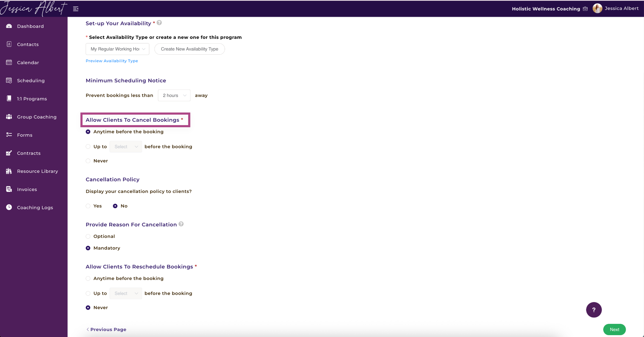The image size is (644, 337).
Task: Select cancel Up to option radio
Action: point(88,147)
